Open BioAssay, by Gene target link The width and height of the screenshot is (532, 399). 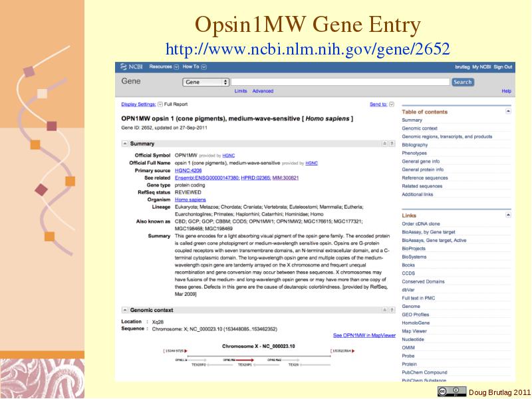tap(428, 232)
